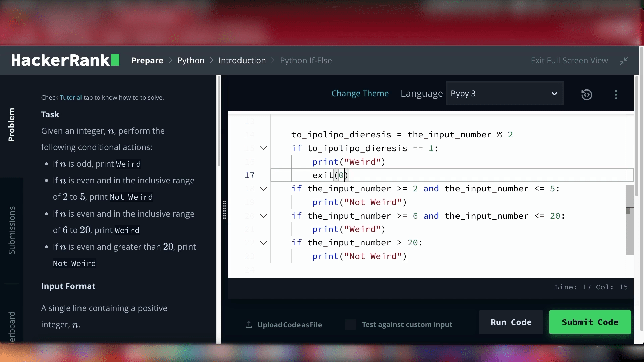Click the upload file arrow icon
Viewport: 644px width, 362px height.
(x=249, y=325)
